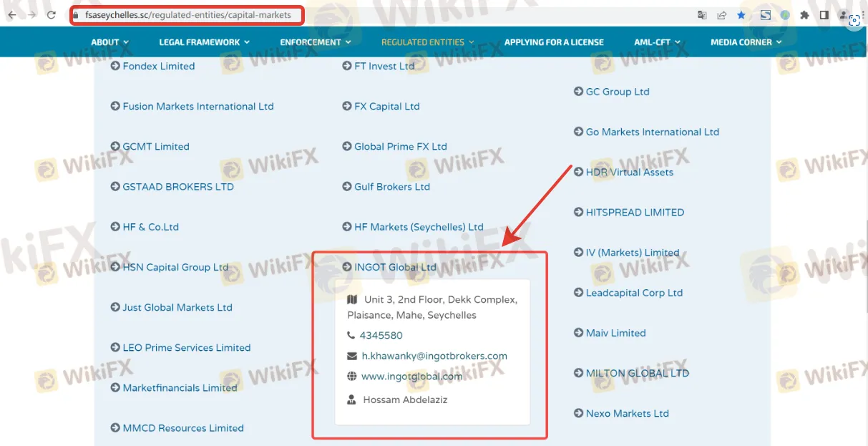Click the envelope icon beside the email address
The width and height of the screenshot is (868, 446).
click(351, 356)
